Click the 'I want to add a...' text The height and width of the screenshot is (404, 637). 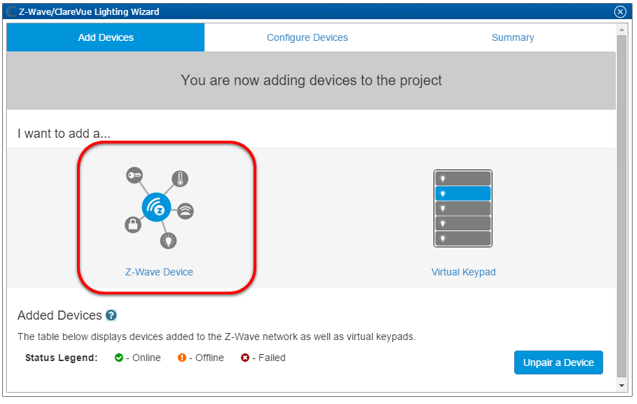pos(64,133)
